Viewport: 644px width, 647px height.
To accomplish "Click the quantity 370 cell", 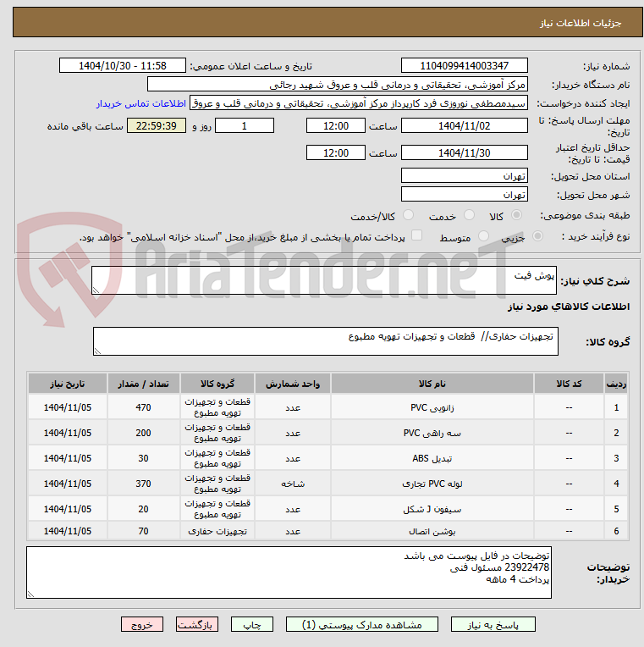I will click(x=144, y=484).
